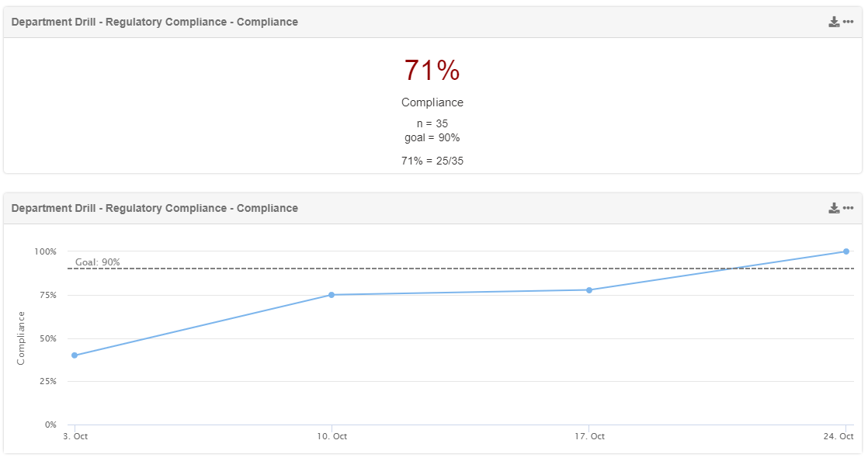Click the '17. Oct' x-axis label

pos(589,436)
